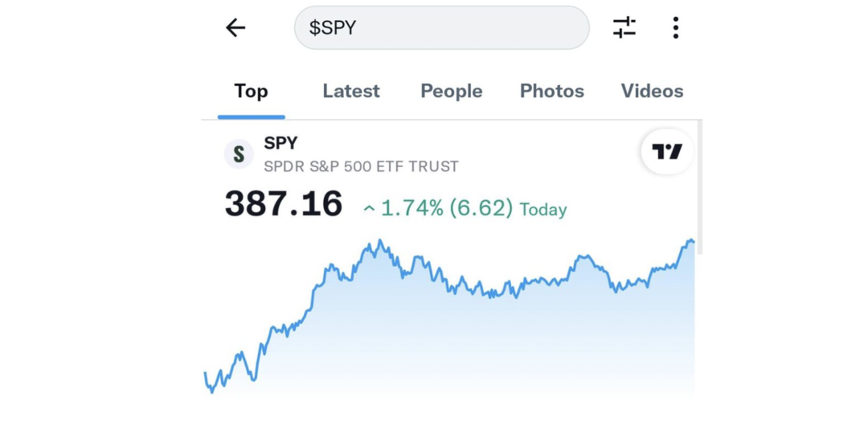The height and width of the screenshot is (434, 868).
Task: Focus the $SPY search field
Action: coord(441,28)
